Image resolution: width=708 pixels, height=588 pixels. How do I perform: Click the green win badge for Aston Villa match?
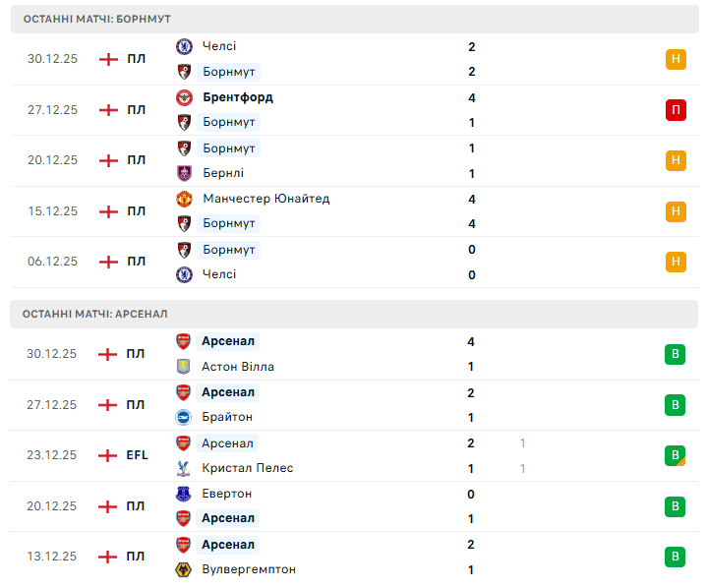pos(676,354)
